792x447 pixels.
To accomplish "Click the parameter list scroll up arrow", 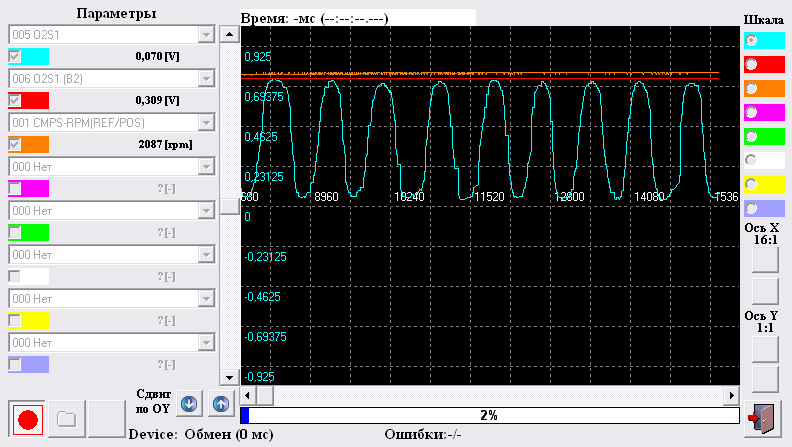I will coord(229,35).
